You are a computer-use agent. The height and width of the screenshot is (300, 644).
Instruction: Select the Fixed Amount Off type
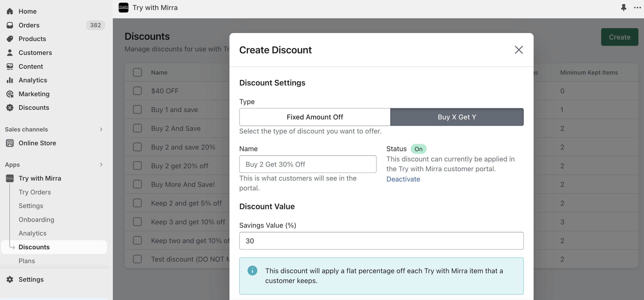[x=315, y=117]
